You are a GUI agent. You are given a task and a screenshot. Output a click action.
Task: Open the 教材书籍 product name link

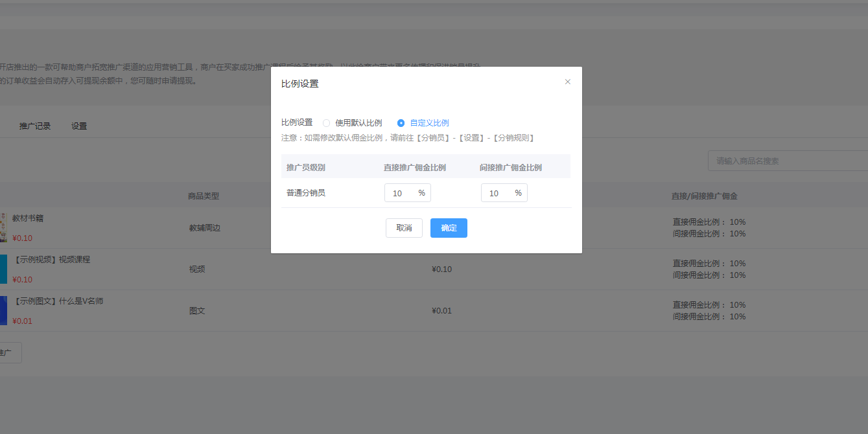[x=29, y=218]
